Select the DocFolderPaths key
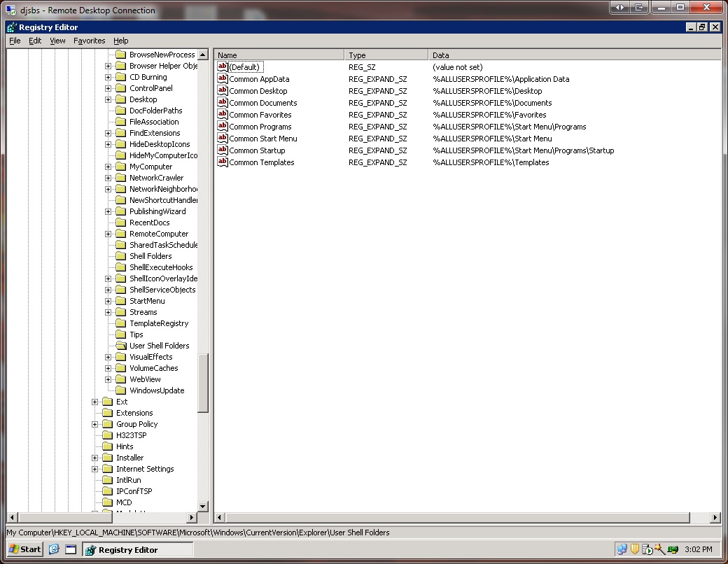This screenshot has width=728, height=564. pyautogui.click(x=155, y=111)
